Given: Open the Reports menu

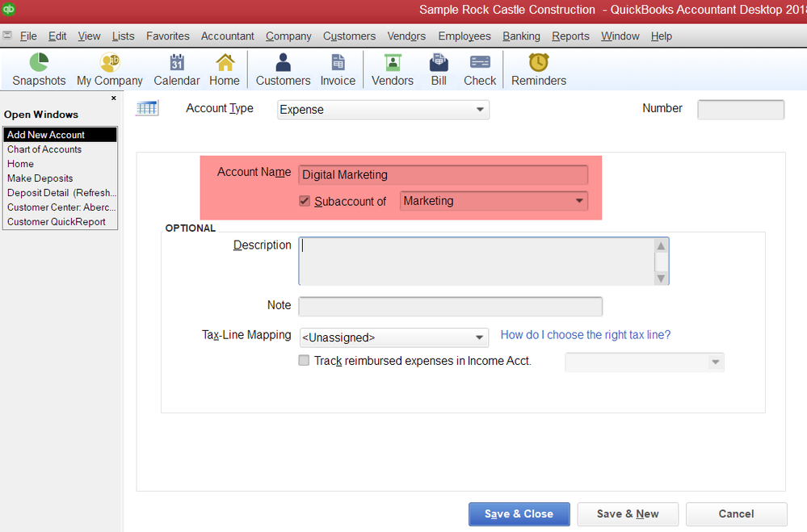Looking at the screenshot, I should coord(570,36).
